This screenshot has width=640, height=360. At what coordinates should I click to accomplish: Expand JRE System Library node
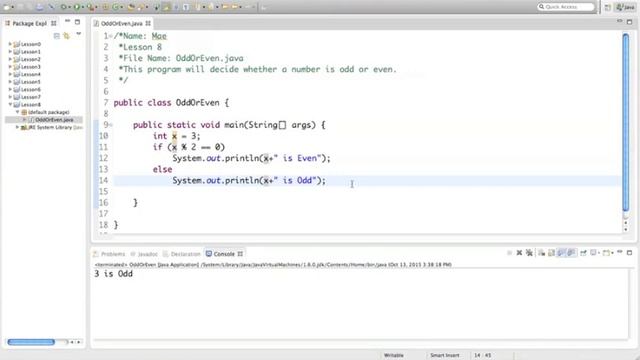click(18, 127)
